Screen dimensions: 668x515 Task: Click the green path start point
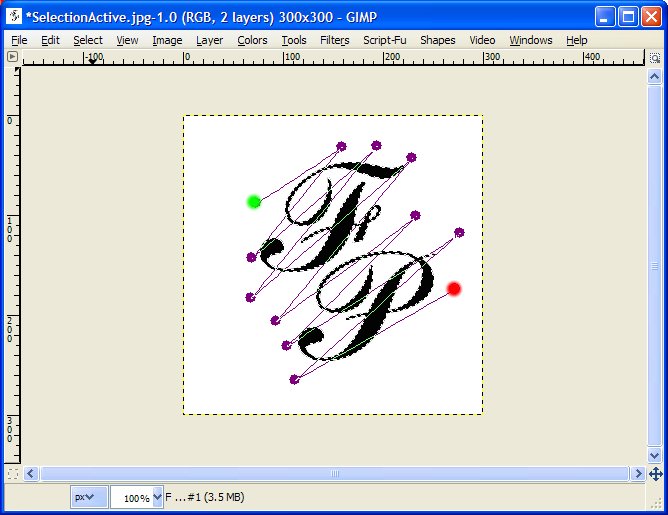pyautogui.click(x=254, y=201)
